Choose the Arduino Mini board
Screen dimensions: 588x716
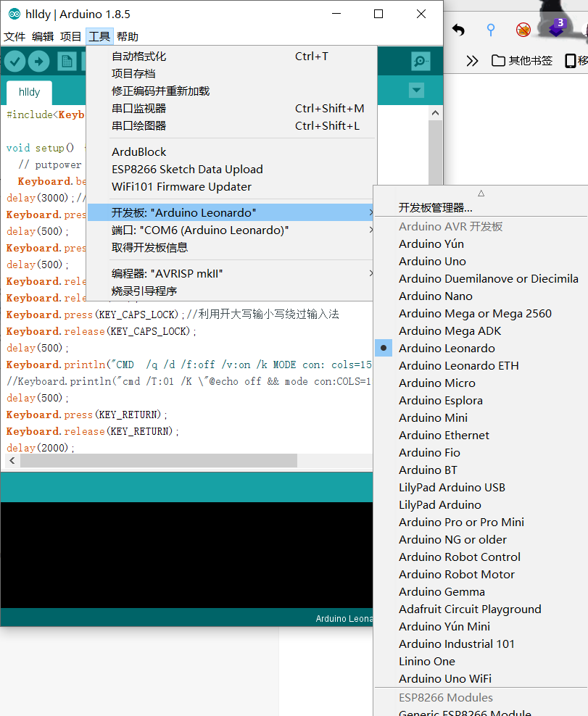click(481, 417)
